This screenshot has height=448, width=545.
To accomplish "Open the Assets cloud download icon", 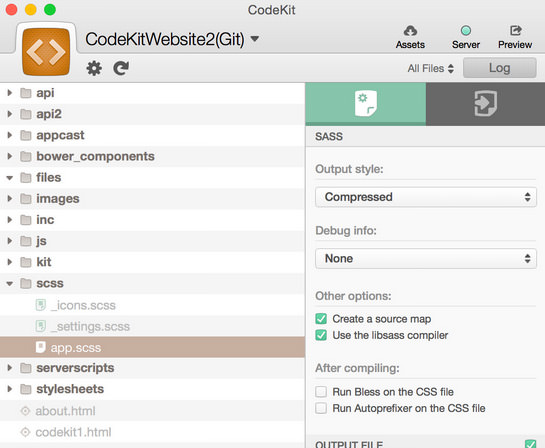I will [410, 31].
